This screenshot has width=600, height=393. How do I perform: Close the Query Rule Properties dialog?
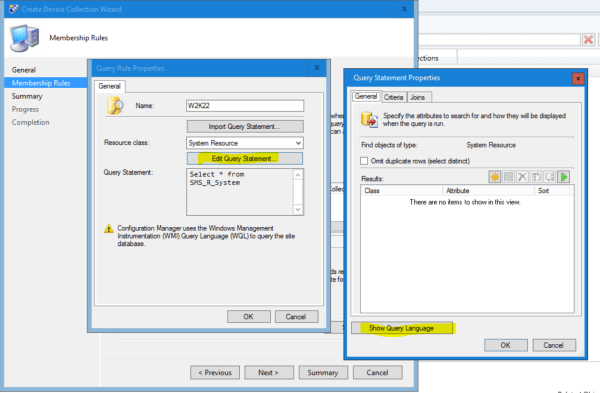pos(317,68)
